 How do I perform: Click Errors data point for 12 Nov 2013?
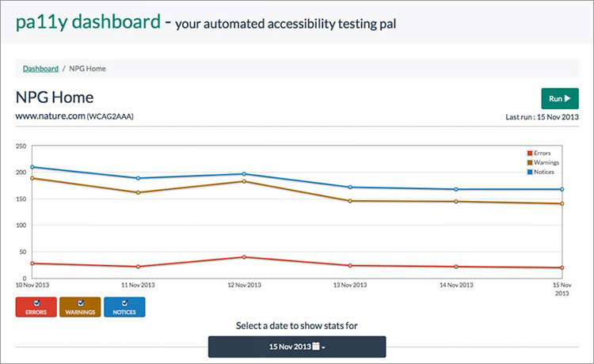[x=244, y=257]
